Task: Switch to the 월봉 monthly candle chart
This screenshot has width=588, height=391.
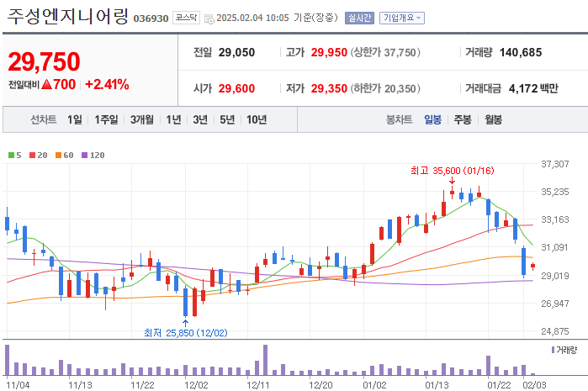Action: pyautogui.click(x=493, y=119)
